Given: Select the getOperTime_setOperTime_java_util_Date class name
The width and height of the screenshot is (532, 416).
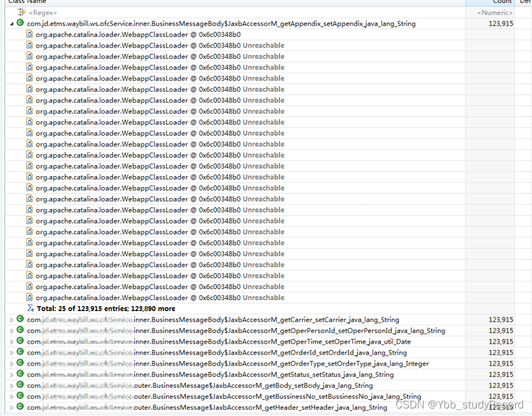Looking at the screenshot, I should coord(219,342).
